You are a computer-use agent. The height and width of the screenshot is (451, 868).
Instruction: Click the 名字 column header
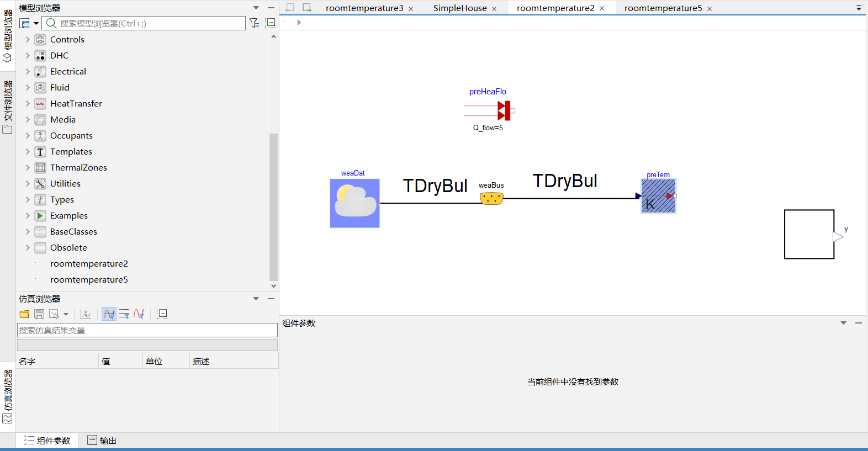click(57, 362)
